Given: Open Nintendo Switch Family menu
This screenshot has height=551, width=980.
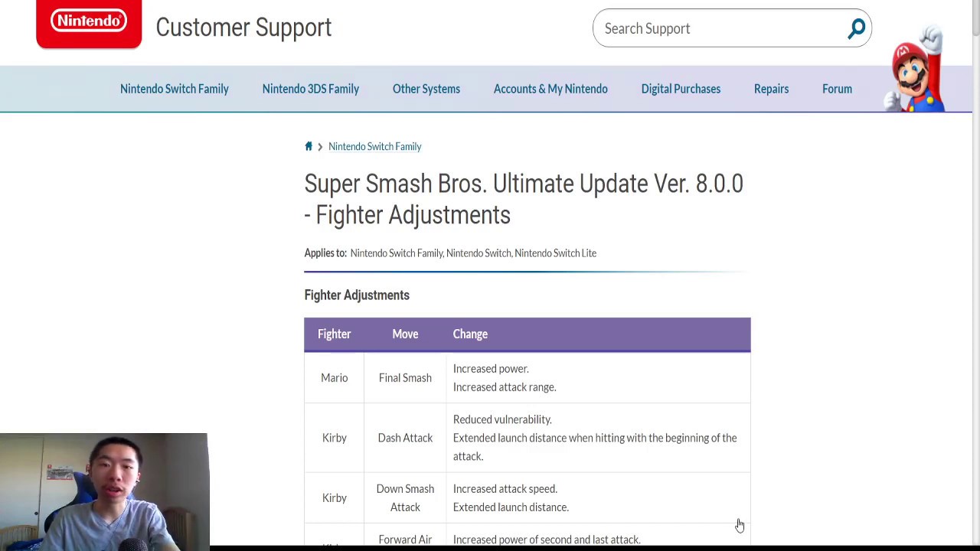Looking at the screenshot, I should click(174, 89).
